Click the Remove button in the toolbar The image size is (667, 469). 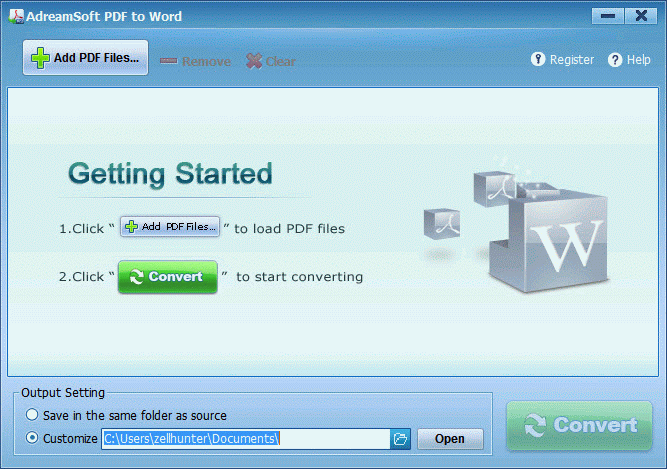click(x=196, y=61)
